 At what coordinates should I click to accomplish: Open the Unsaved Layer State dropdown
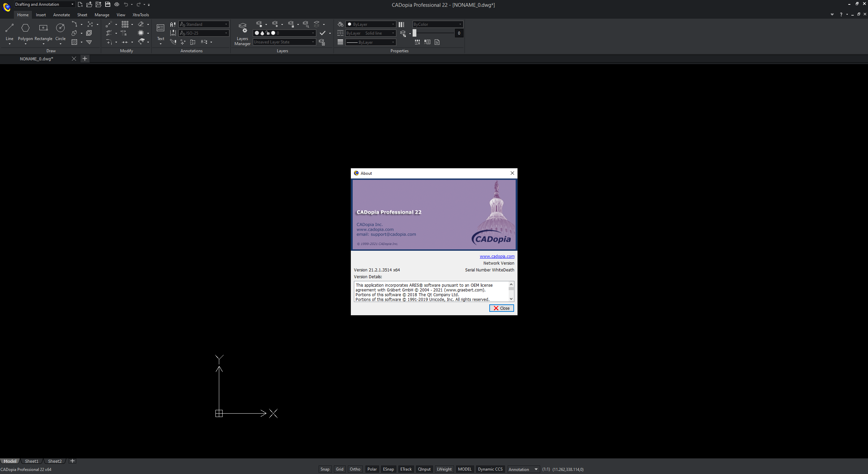(284, 42)
